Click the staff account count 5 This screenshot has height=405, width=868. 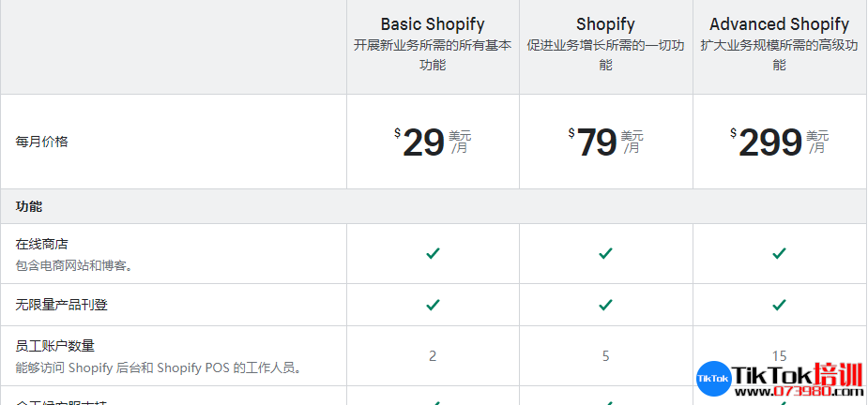coord(605,355)
